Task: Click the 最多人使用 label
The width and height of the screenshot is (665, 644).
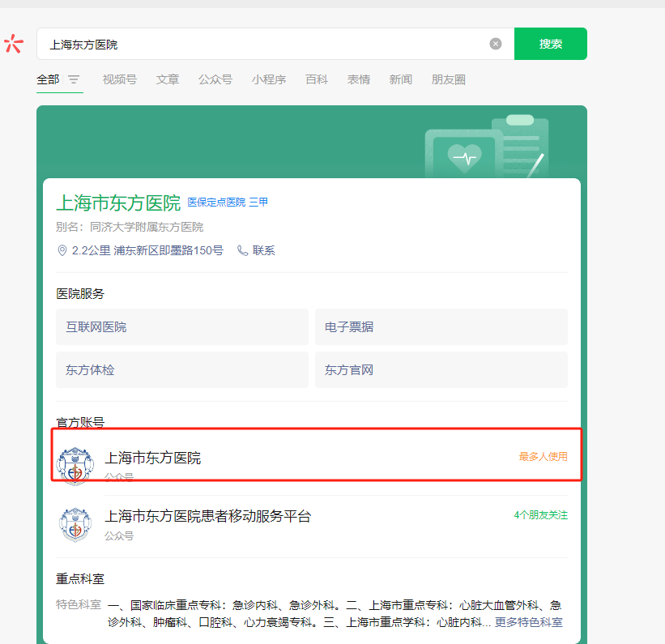Action: click(x=544, y=457)
